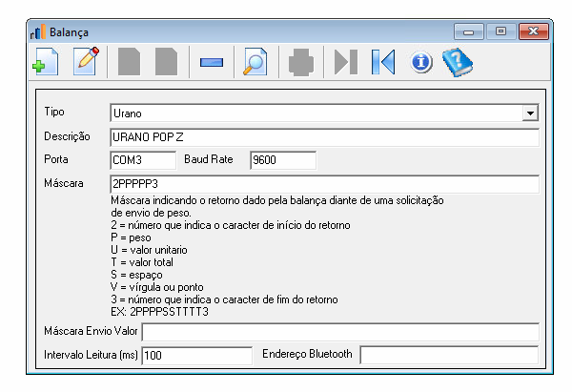Click the second gray disabled document icon
Image resolution: width=572 pixels, height=392 pixels.
point(166,62)
